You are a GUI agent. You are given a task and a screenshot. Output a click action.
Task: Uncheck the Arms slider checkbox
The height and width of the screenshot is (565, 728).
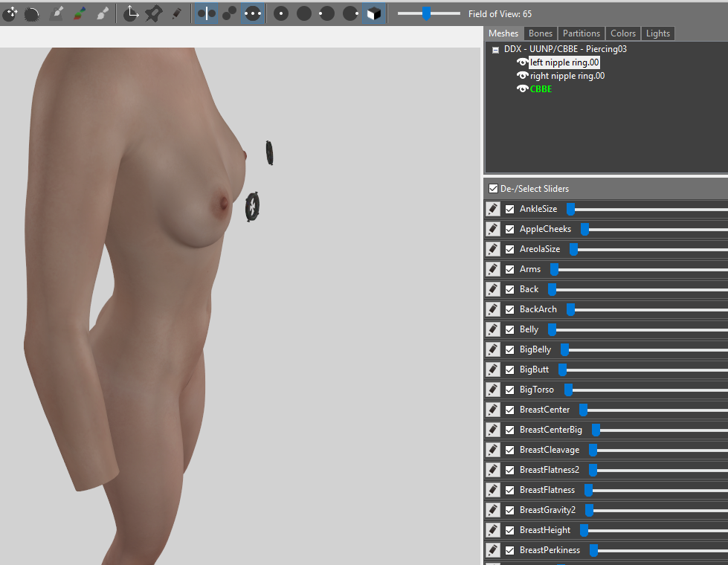[510, 269]
